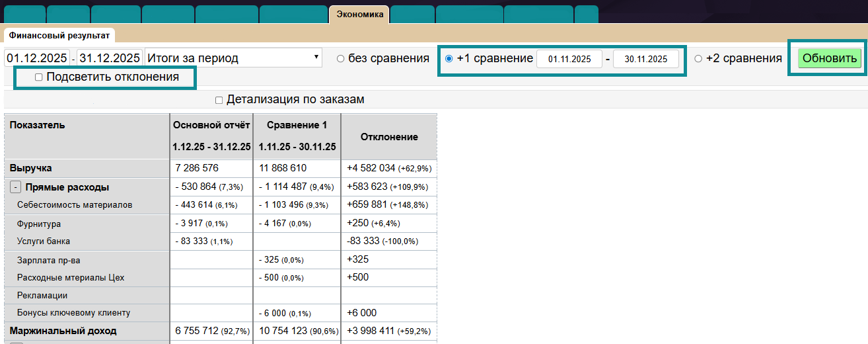Tick the Детализация по заказам checkbox
The image size is (868, 344).
pyautogui.click(x=219, y=100)
